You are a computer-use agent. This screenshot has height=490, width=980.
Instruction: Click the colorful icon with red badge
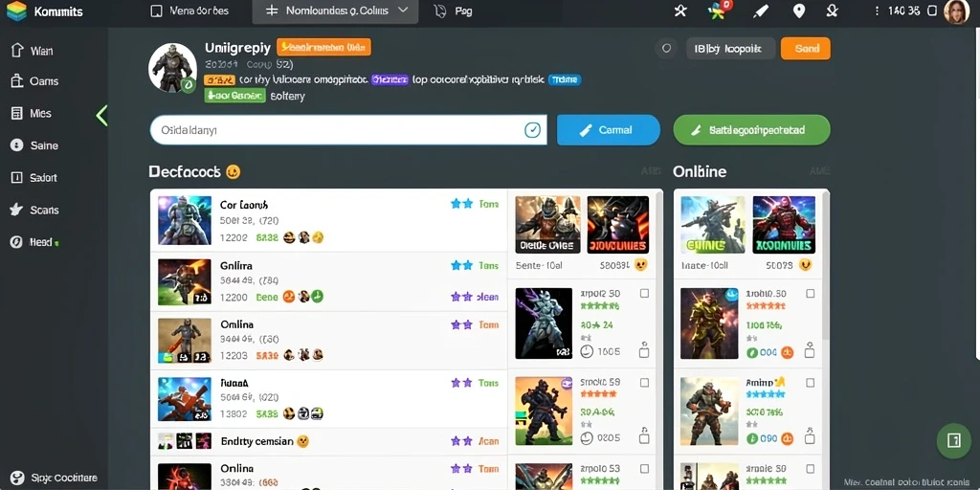point(718,10)
